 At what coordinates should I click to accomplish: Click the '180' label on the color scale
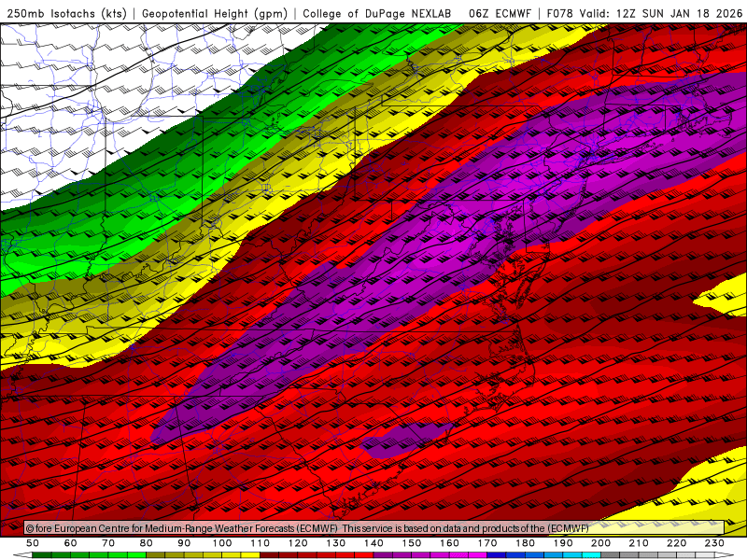[525, 543]
